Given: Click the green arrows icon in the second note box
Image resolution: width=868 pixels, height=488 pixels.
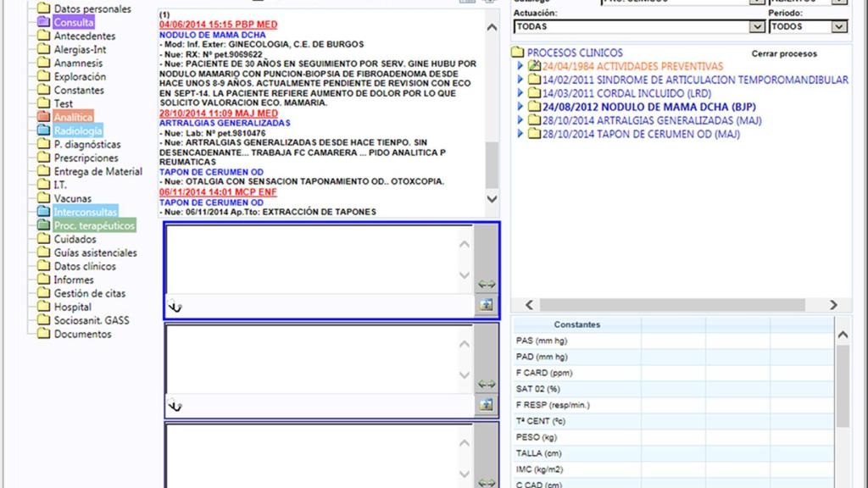Looking at the screenshot, I should (487, 385).
